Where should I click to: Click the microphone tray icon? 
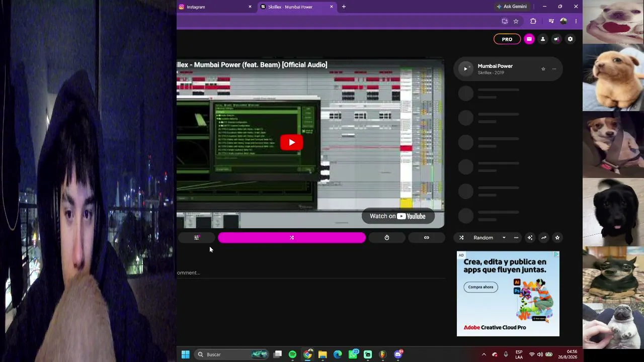click(506, 354)
